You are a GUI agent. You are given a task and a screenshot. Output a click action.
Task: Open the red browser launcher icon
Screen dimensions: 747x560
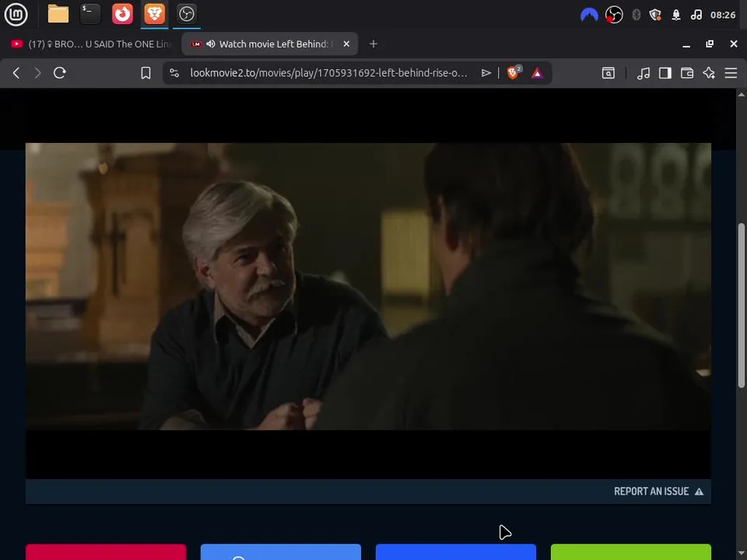coord(122,14)
